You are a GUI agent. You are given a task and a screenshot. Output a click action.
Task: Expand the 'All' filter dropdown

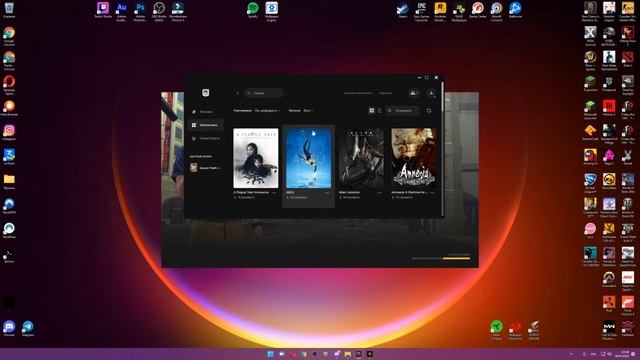coord(308,111)
